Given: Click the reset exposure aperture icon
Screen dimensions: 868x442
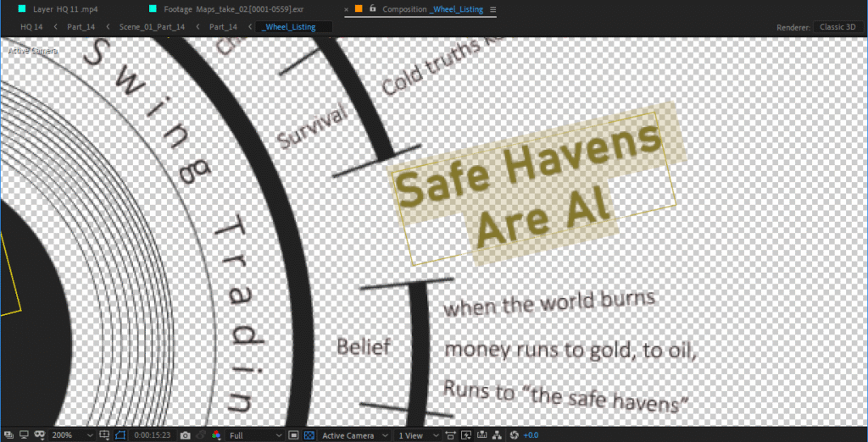Looking at the screenshot, I should (x=513, y=435).
